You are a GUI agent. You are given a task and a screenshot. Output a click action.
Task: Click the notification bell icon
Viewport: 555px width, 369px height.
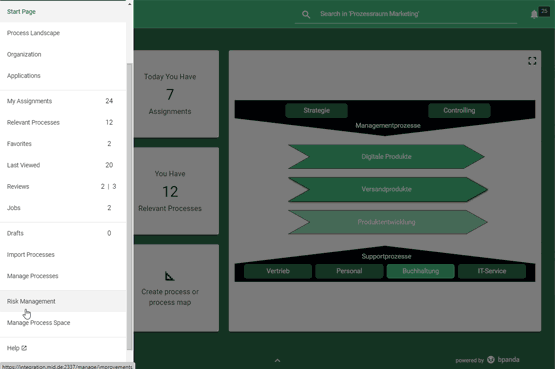tap(534, 14)
